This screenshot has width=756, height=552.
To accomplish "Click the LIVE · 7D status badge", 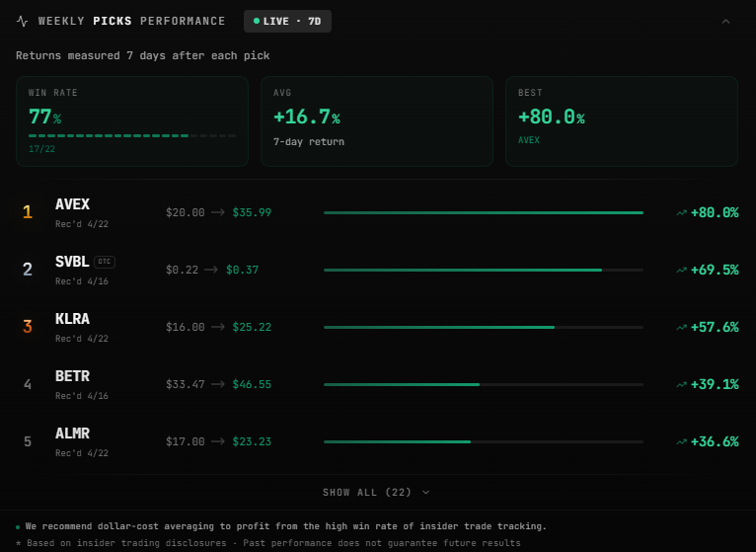I will 287,22.
